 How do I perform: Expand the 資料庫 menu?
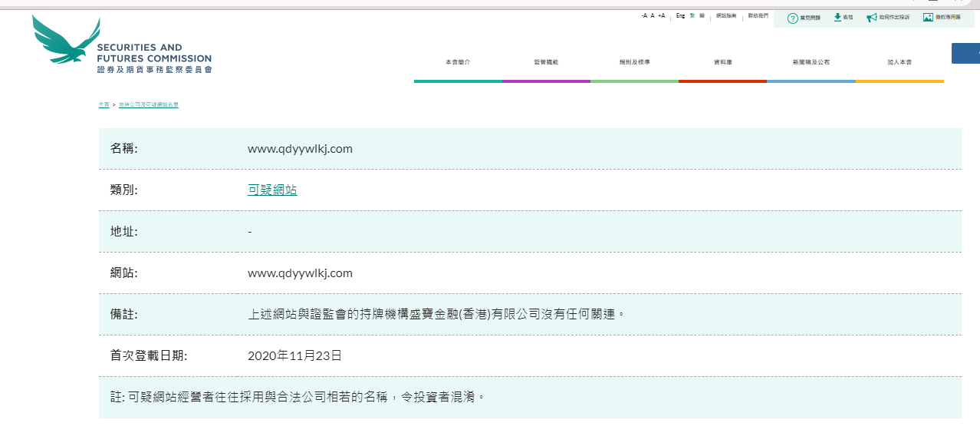point(722,62)
